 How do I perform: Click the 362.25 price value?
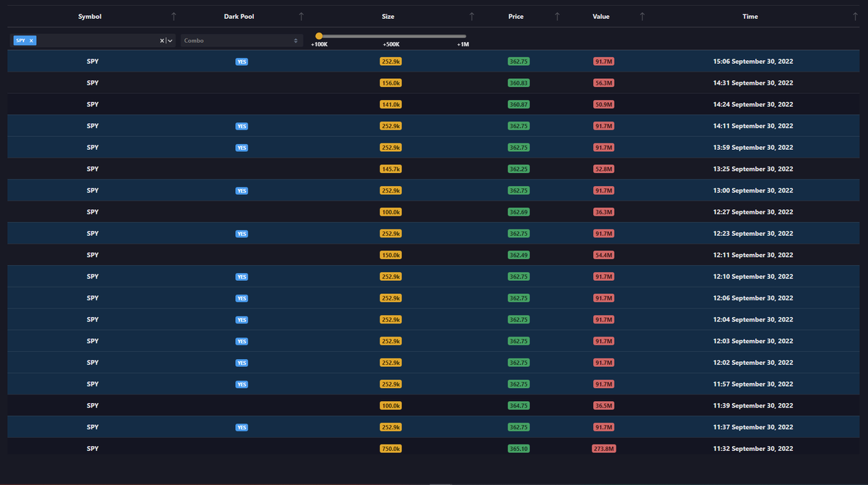point(519,169)
